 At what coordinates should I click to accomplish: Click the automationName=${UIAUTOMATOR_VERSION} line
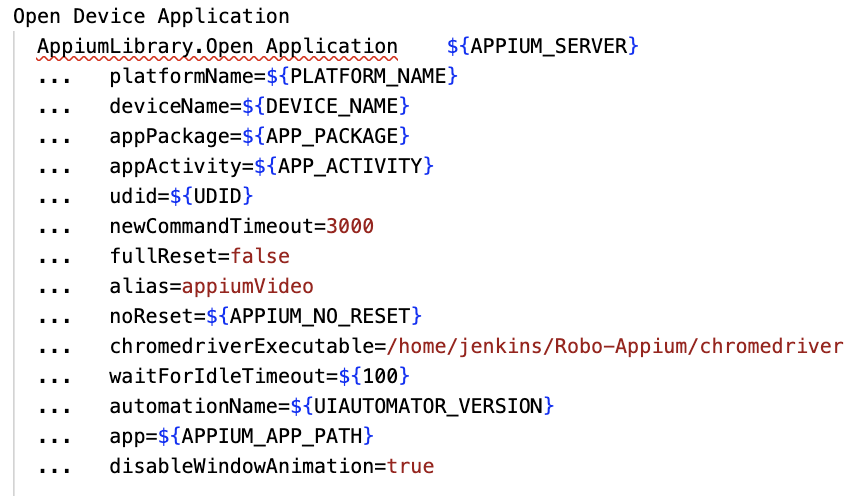[x=331, y=406]
